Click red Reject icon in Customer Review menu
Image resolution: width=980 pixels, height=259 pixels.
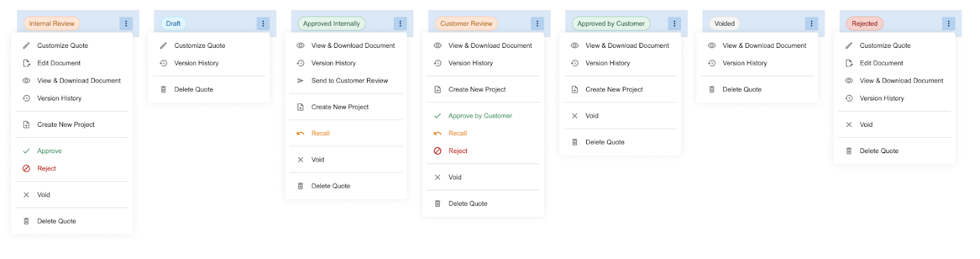pos(437,151)
